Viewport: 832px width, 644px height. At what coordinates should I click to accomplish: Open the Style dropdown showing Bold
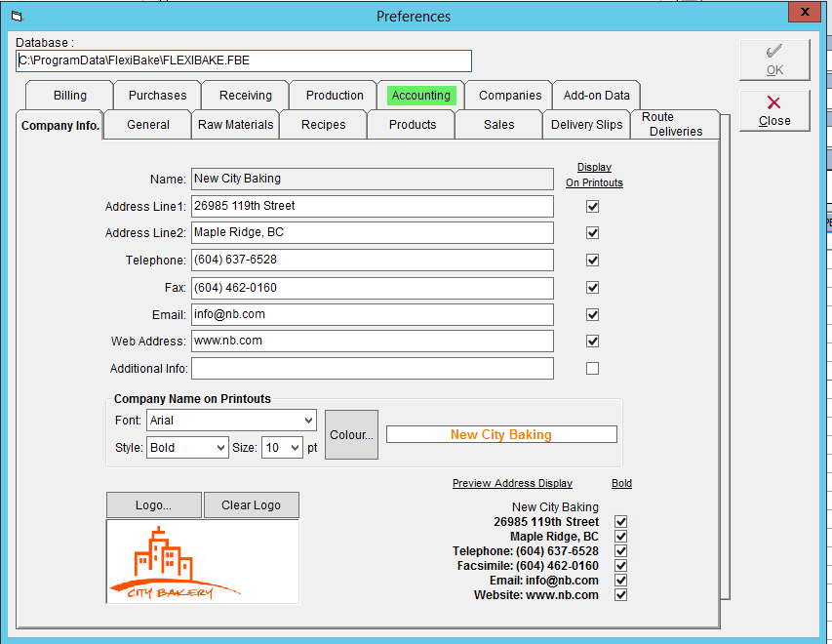coord(187,448)
